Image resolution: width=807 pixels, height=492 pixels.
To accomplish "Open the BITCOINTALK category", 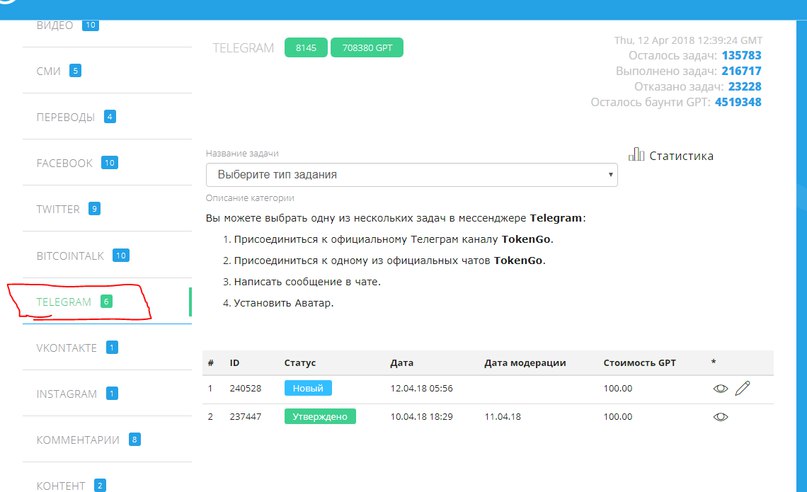I will coord(70,256).
